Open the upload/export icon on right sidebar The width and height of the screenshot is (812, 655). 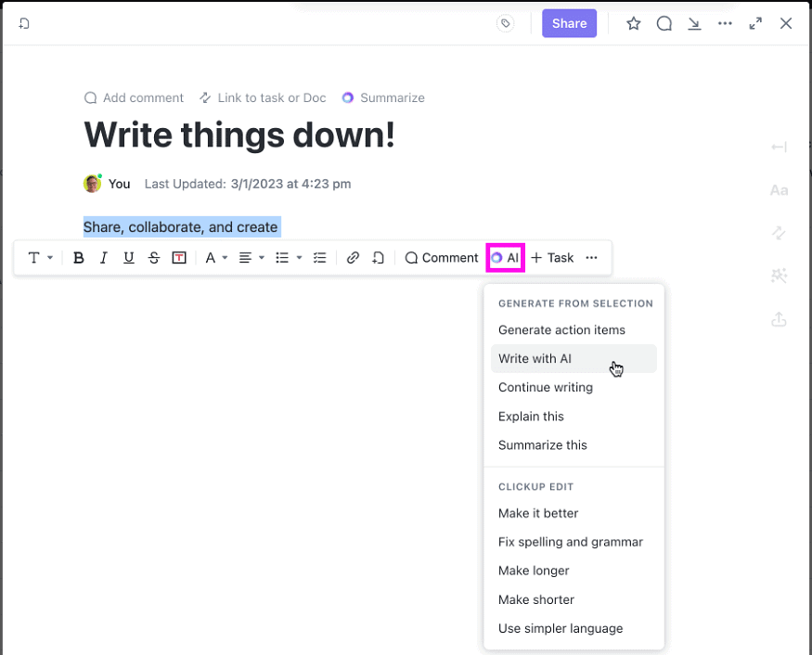tap(780, 319)
